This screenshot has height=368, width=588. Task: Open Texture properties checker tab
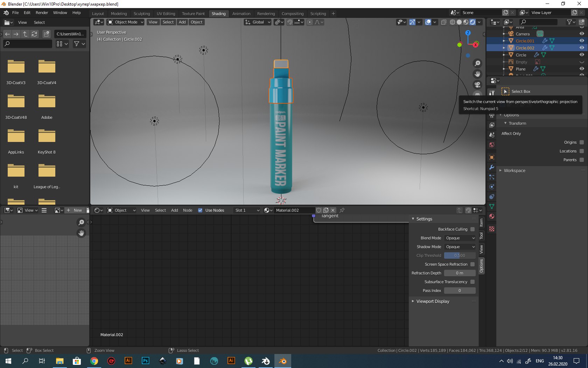[492, 229]
